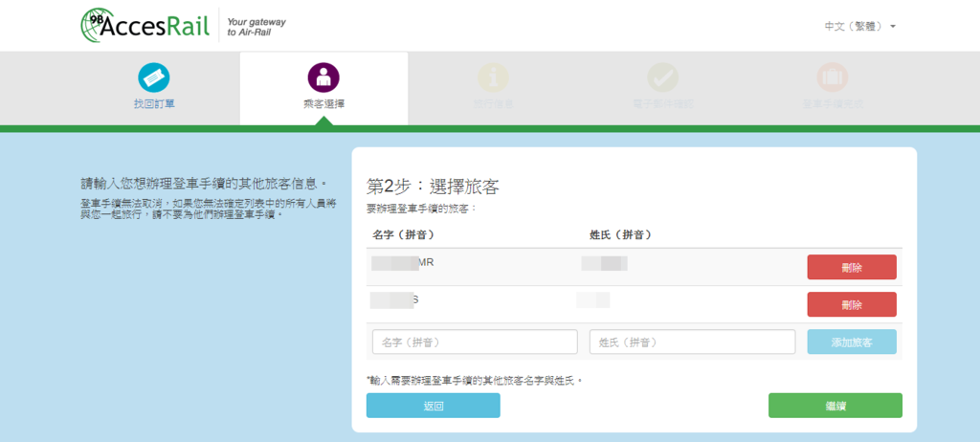Click the yellow info icon for 旅行信息
980x442 pixels.
pyautogui.click(x=493, y=78)
